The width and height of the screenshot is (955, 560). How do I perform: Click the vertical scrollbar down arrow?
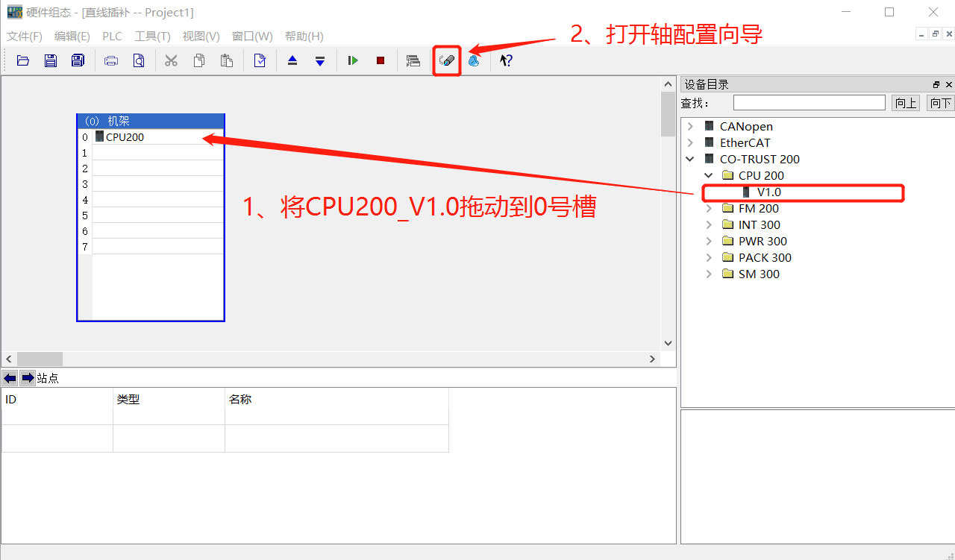[668, 344]
